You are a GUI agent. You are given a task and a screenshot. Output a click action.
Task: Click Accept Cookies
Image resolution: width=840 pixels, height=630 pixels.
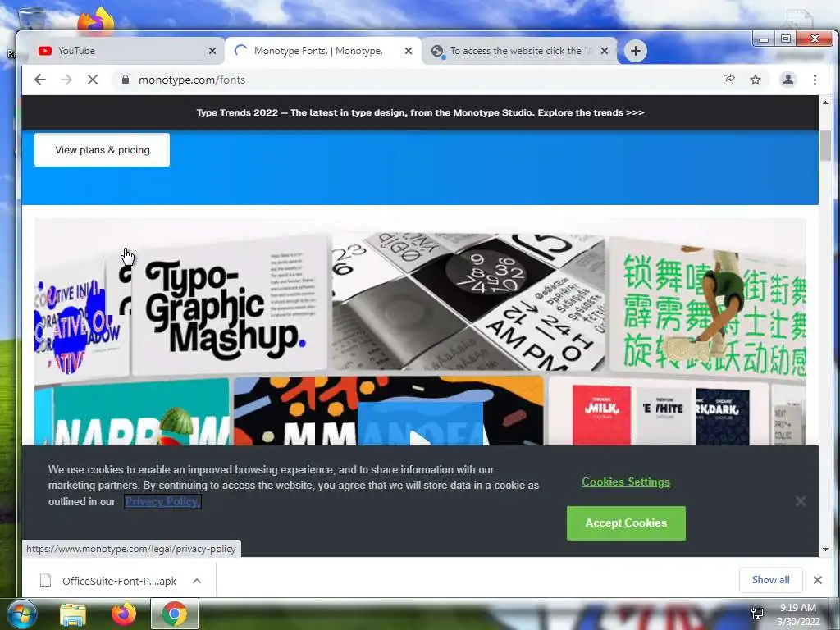tap(626, 523)
